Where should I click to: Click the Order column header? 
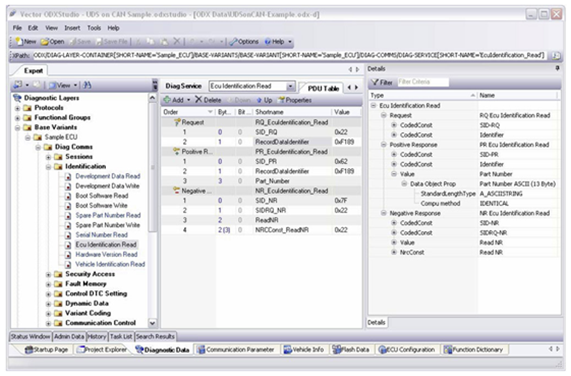tap(188, 112)
